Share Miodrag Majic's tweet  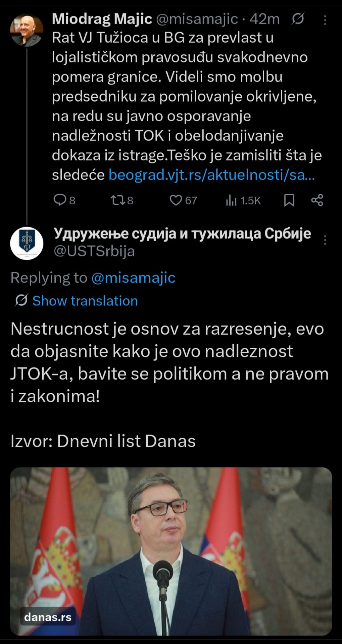pos(317,200)
